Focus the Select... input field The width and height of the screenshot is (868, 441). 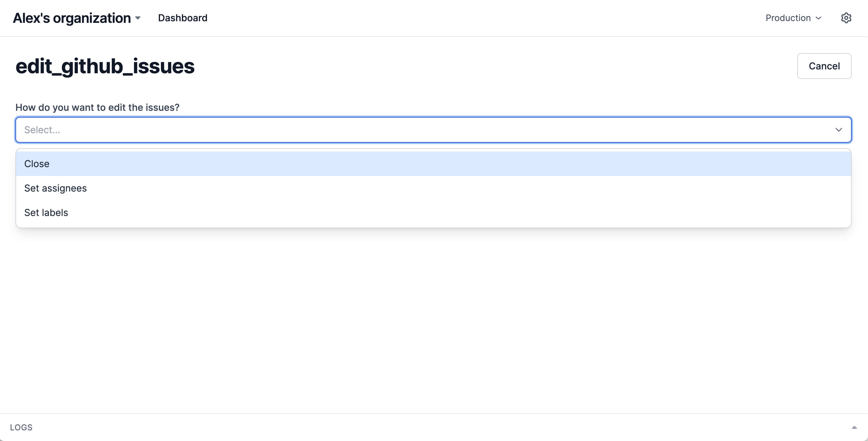[x=404, y=130]
